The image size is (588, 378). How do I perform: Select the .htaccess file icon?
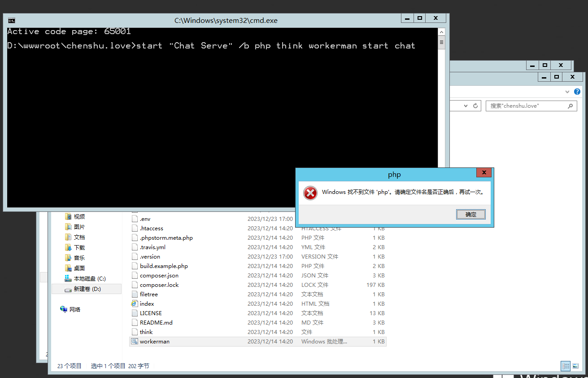(x=135, y=229)
